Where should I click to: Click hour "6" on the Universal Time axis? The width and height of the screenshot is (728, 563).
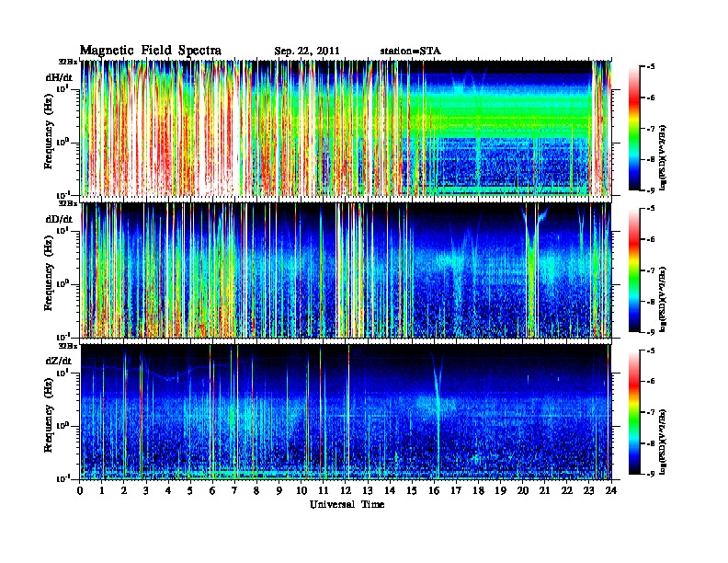pyautogui.click(x=212, y=490)
